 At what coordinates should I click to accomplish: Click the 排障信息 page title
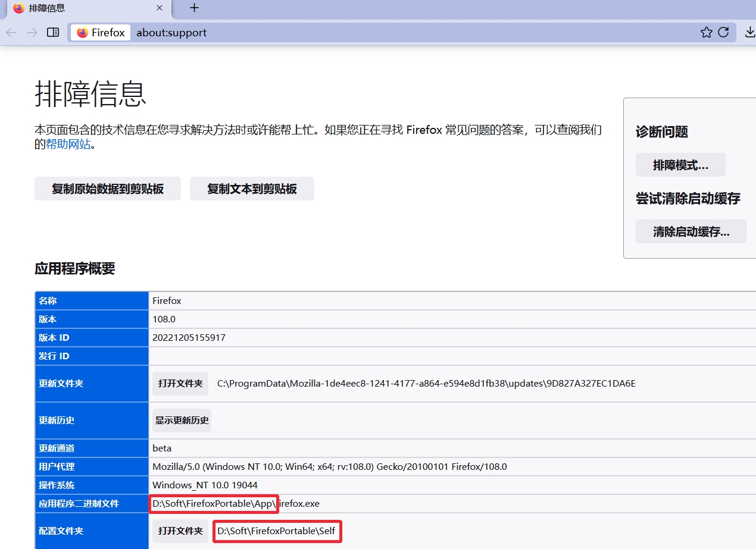pos(90,94)
